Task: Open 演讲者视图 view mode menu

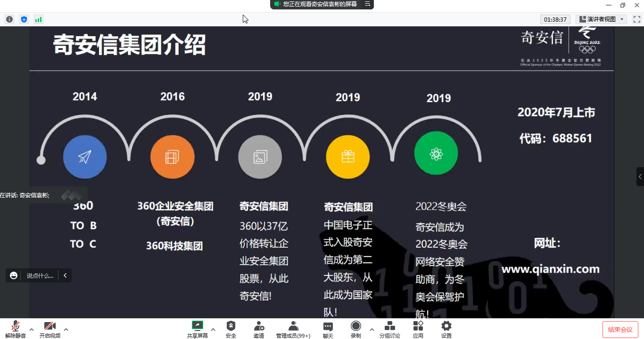Action: (601, 19)
